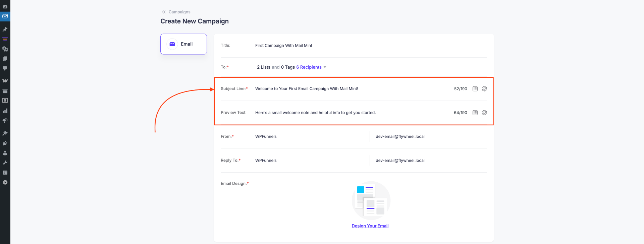Click the 'Create New Campaign' heading
This screenshot has width=644, height=244.
pos(195,21)
